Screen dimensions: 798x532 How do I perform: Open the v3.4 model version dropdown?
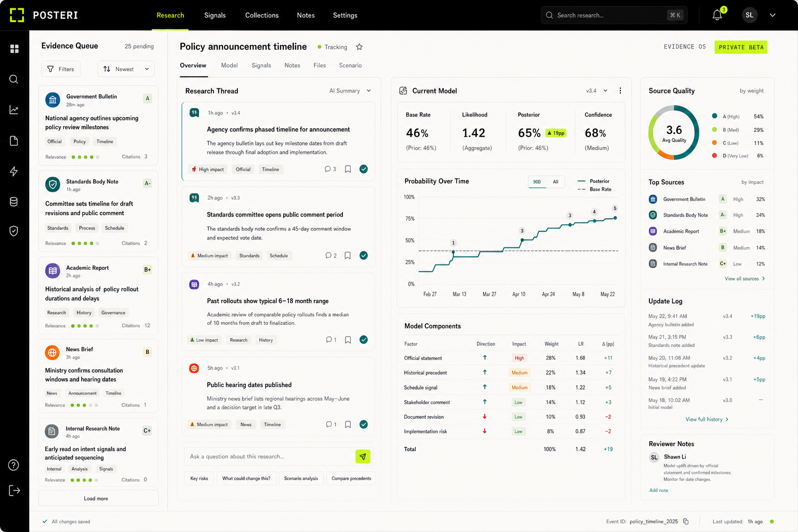(596, 91)
